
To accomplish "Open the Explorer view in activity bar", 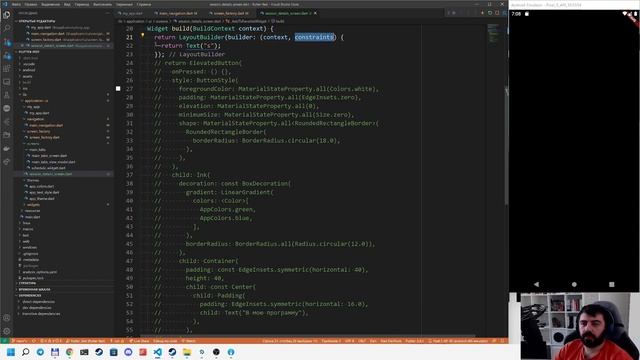I will point(7,15).
